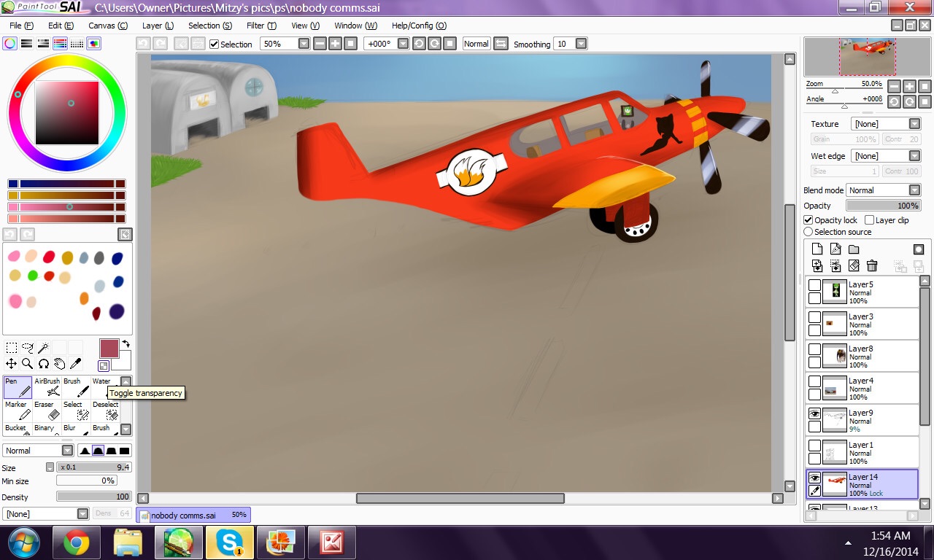Pick the Rotate view tool
Viewport: 934px width, 560px height.
44,363
